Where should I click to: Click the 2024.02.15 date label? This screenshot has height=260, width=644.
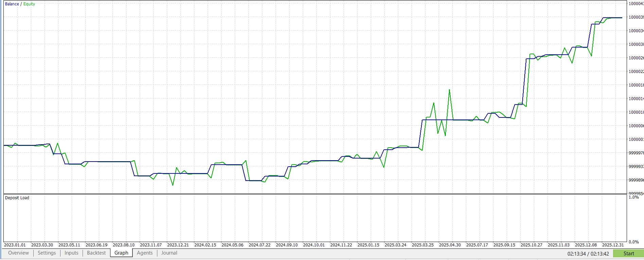pos(205,245)
